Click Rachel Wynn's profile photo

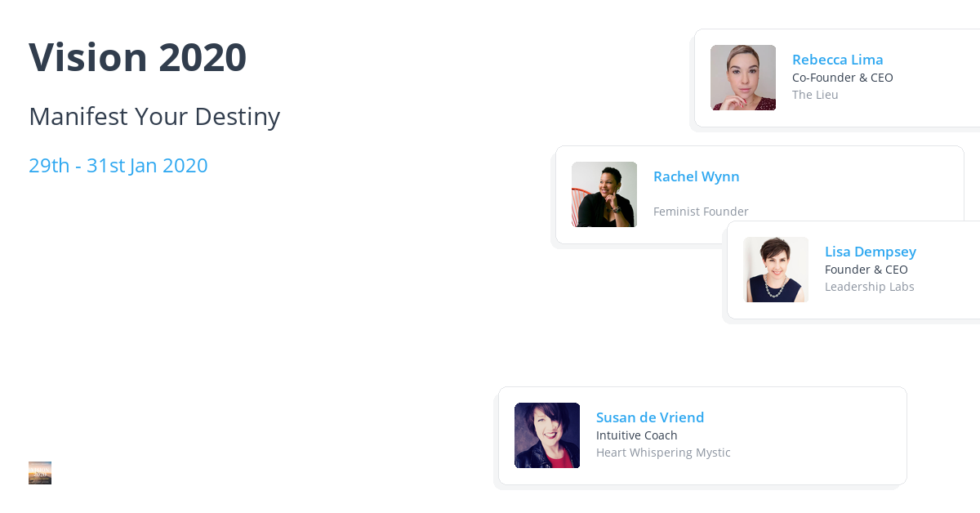(604, 194)
